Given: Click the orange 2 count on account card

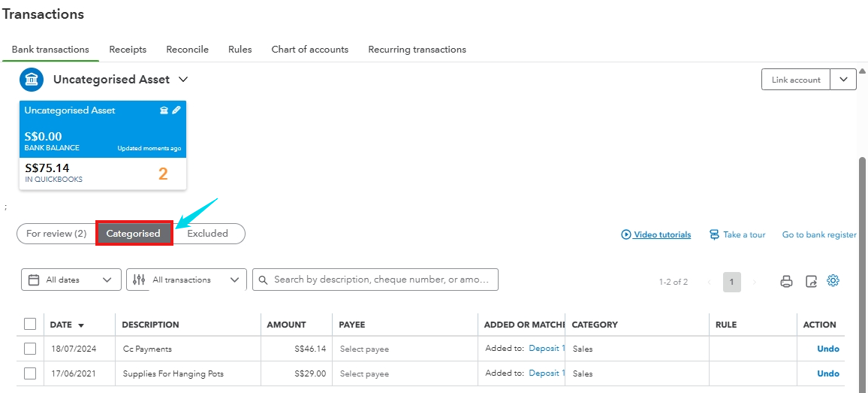Looking at the screenshot, I should coord(163,174).
